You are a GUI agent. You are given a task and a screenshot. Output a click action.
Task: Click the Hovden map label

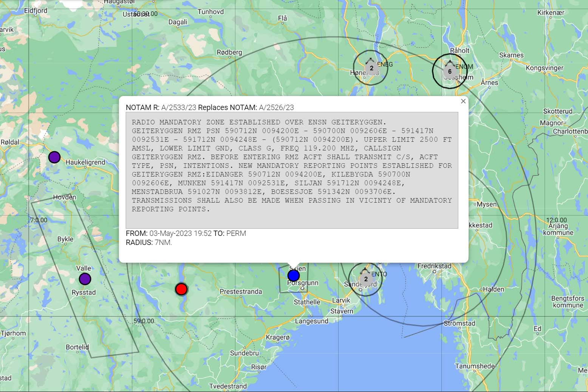click(65, 197)
